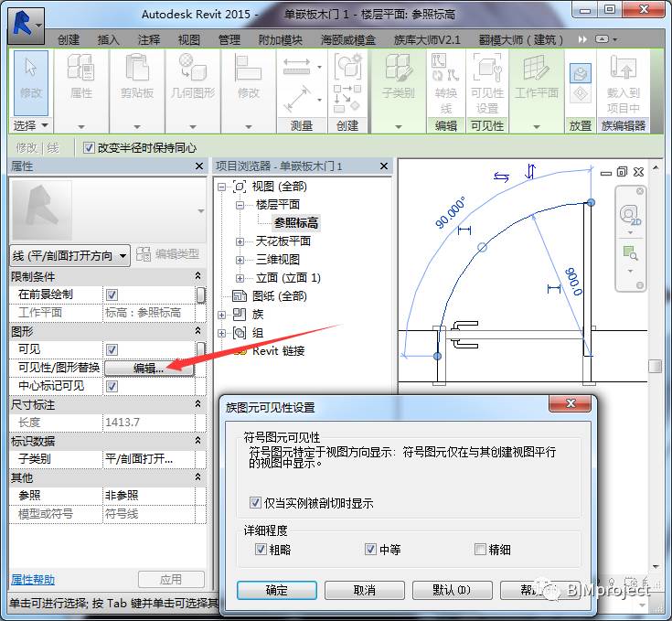The height and width of the screenshot is (621, 672).
Task: Collapse the Floor Plans tree node
Action: [240, 205]
